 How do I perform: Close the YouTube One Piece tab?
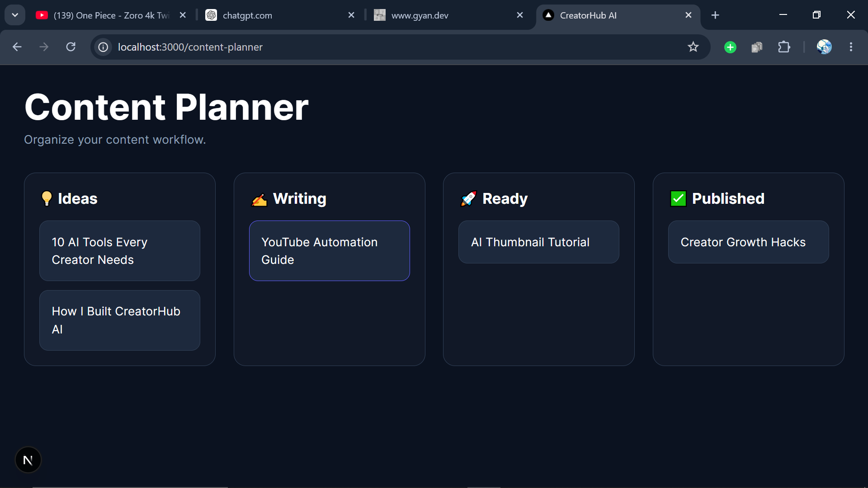click(183, 15)
